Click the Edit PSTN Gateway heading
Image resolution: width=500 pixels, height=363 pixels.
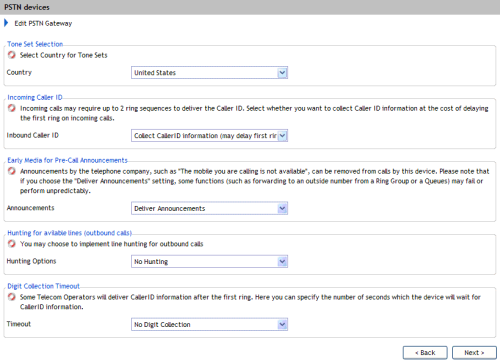pyautogui.click(x=43, y=23)
